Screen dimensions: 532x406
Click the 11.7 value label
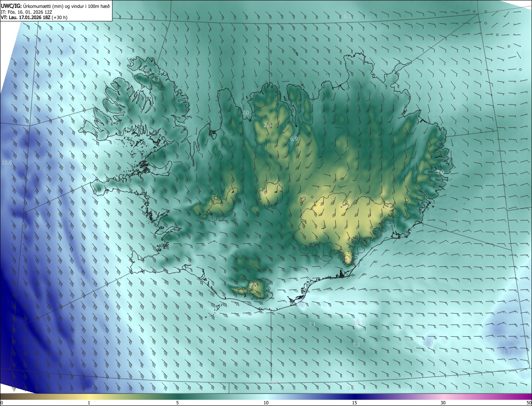pos(505,352)
